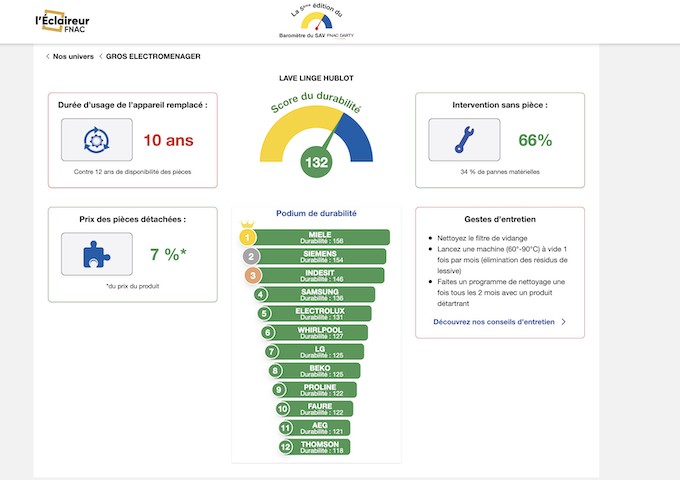Click the Podium de durabilité heading
The image size is (680, 480).
(316, 213)
